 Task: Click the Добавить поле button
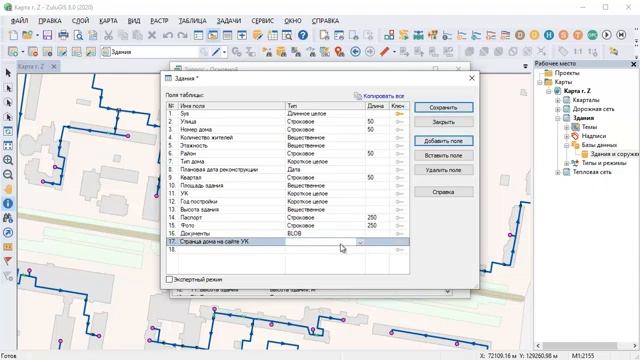444,141
